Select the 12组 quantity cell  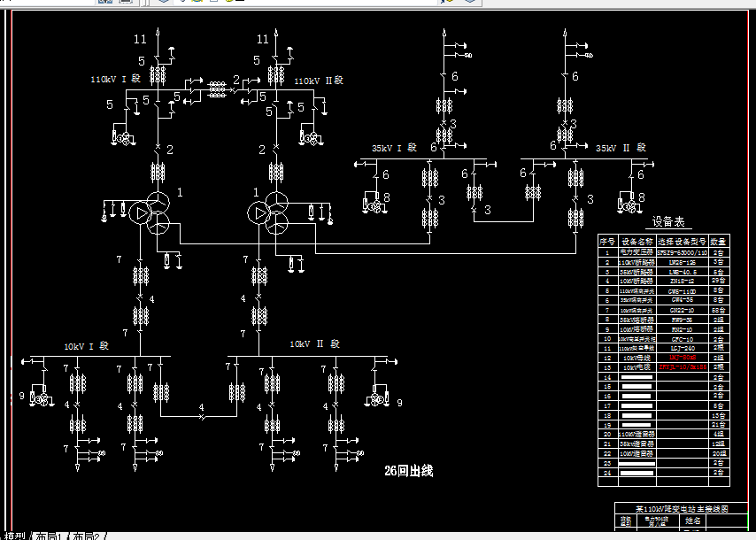(x=719, y=444)
